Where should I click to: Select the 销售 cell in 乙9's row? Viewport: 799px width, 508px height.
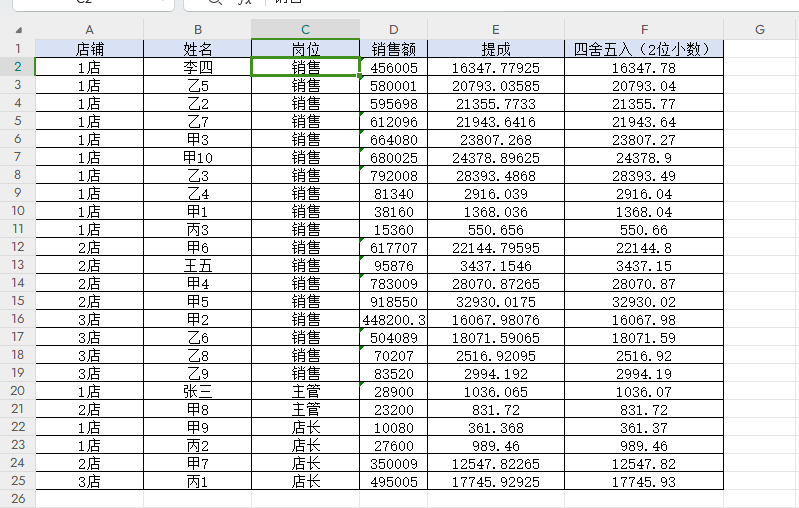click(x=306, y=373)
